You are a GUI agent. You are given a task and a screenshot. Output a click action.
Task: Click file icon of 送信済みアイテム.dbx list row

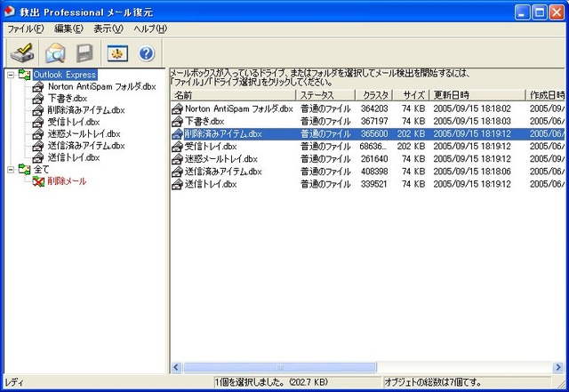[177, 172]
